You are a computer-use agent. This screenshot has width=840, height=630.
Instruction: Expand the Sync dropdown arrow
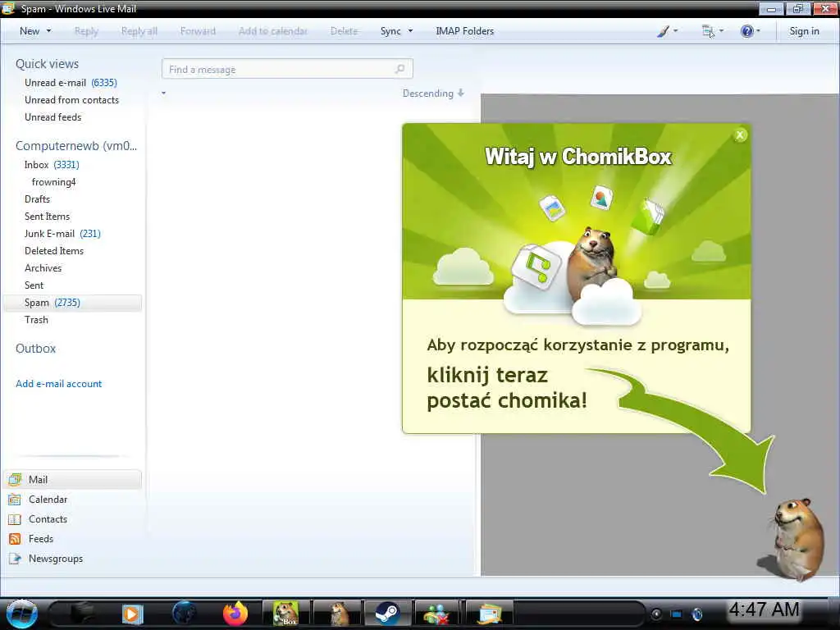[x=410, y=31]
